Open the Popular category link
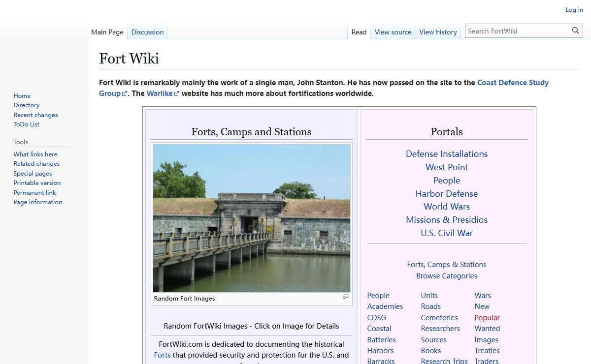The width and height of the screenshot is (591, 364). (x=487, y=318)
